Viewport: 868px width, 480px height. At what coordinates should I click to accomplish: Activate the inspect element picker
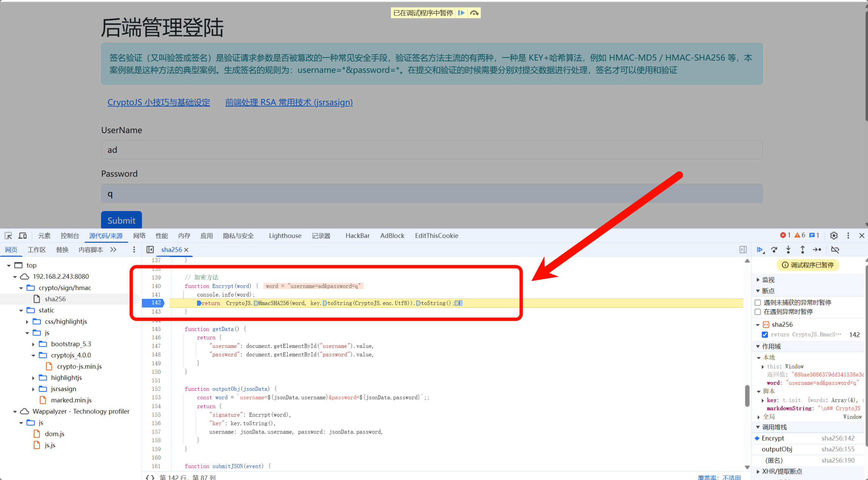(x=8, y=236)
